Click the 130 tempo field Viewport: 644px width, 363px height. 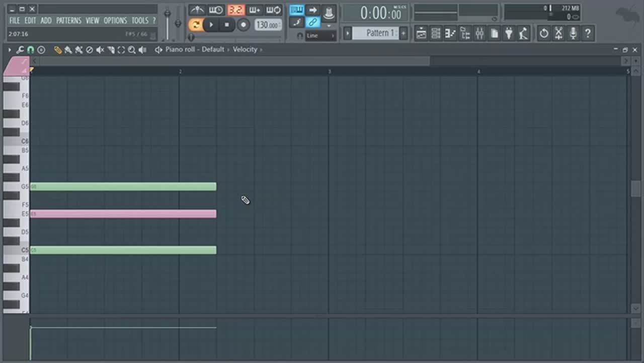point(268,25)
